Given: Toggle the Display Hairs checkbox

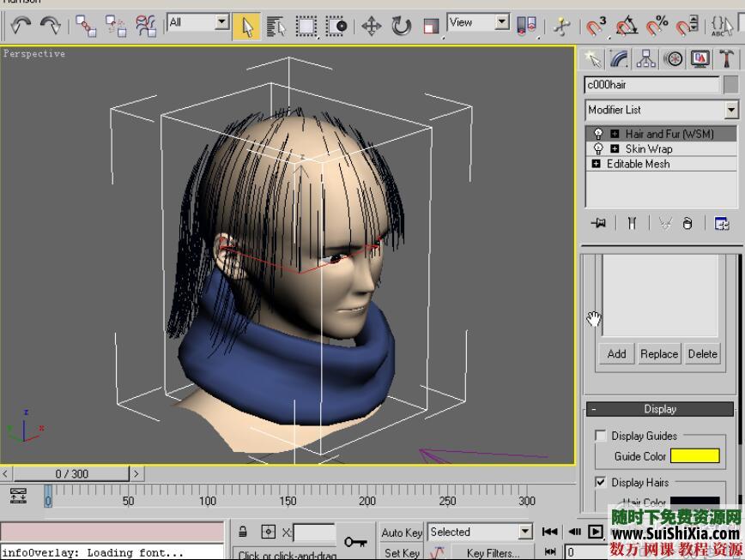Looking at the screenshot, I should pyautogui.click(x=600, y=481).
